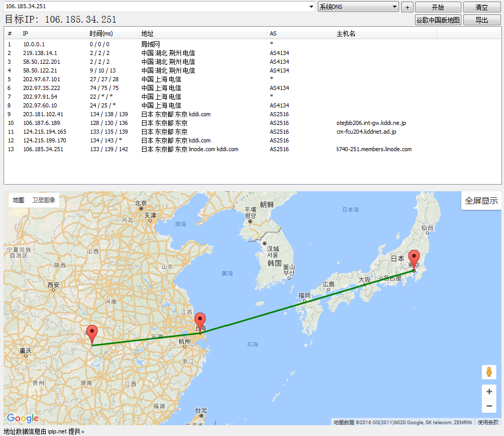The image size is (504, 436).
Task: Click the Street View pegman icon
Action: pos(489,372)
